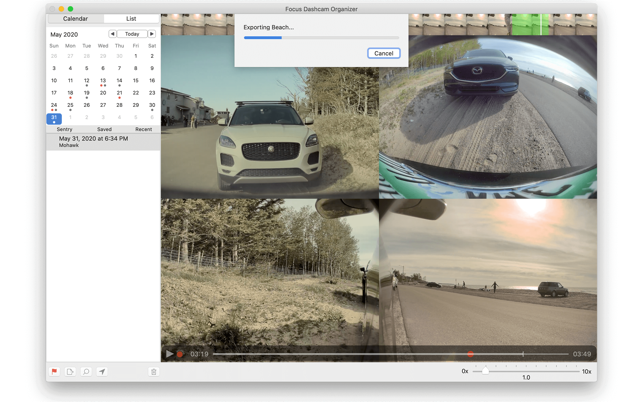
Task: Select May 18 in the calendar
Action: (x=70, y=93)
